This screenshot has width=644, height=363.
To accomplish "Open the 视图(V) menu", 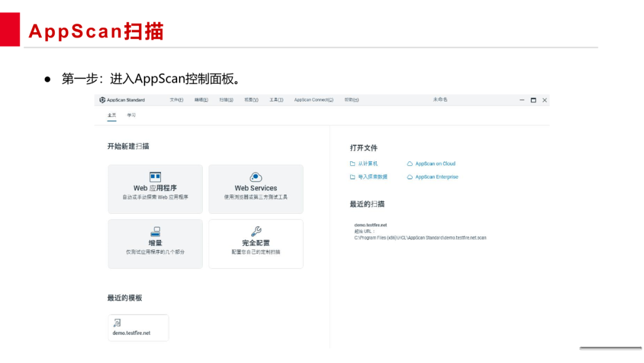I will click(x=252, y=100).
